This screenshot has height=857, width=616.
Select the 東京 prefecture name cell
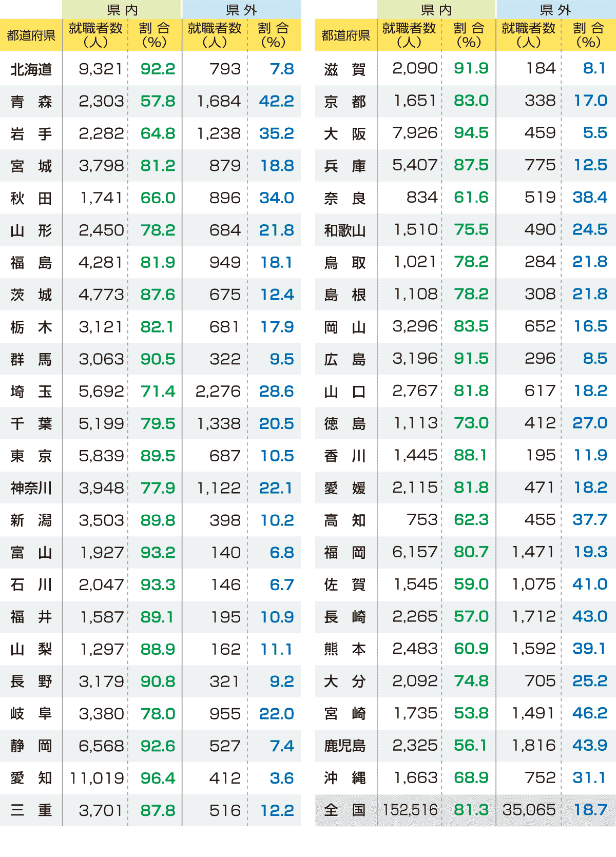click(x=31, y=456)
